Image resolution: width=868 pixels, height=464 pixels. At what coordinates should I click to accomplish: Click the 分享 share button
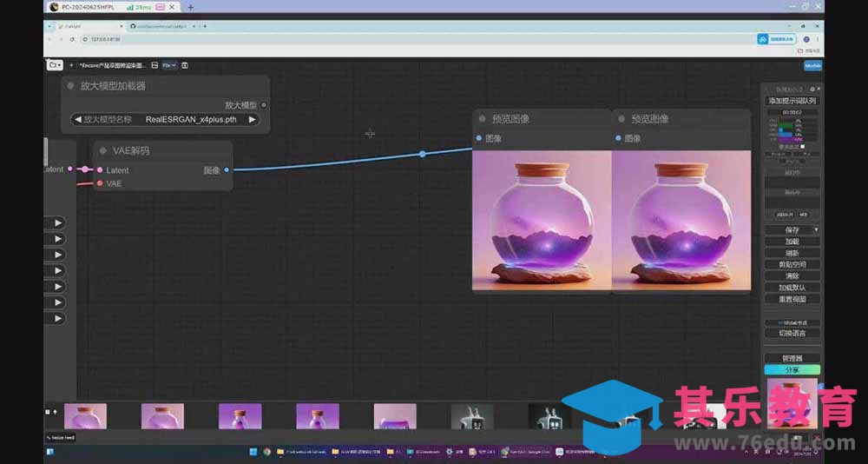coord(792,370)
